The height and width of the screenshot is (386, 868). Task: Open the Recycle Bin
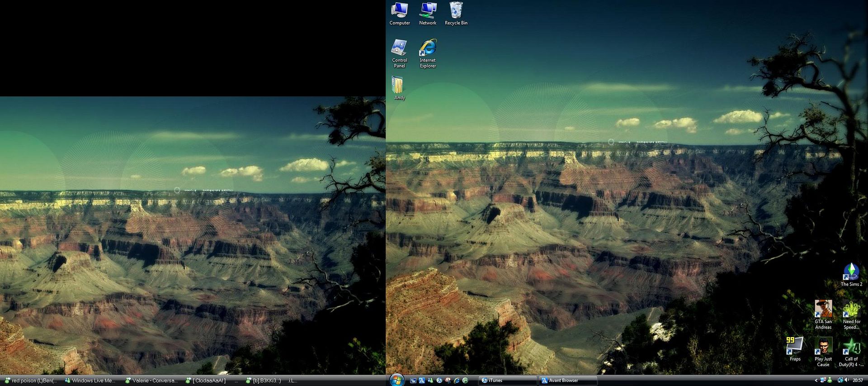[x=456, y=13]
